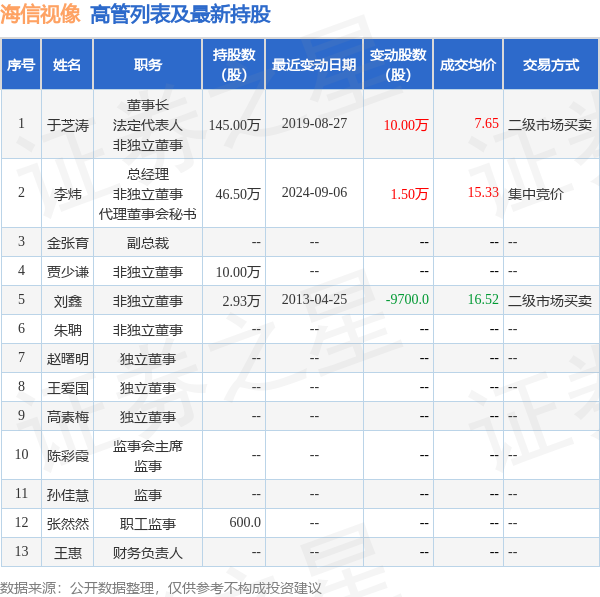
Task: Click row number 10
Action: (21, 454)
